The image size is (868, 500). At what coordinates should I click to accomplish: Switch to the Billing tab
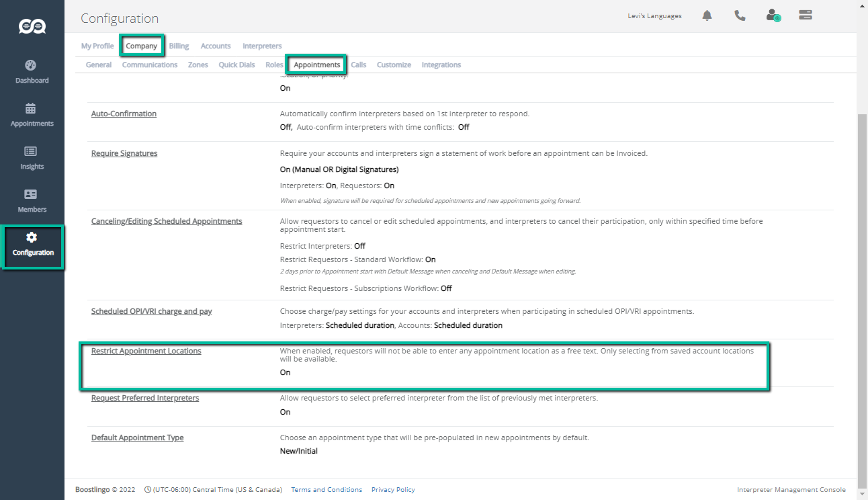point(179,46)
